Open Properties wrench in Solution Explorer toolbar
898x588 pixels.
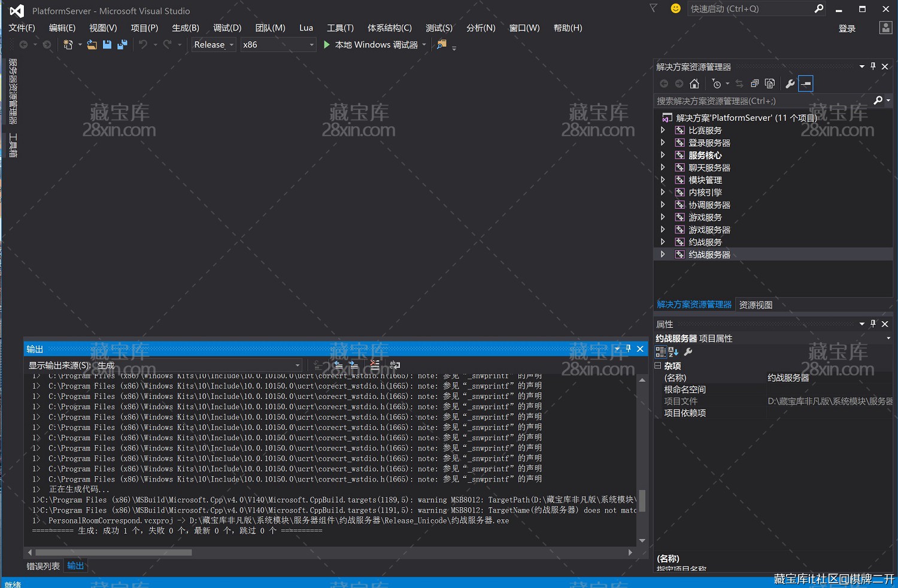(x=790, y=84)
